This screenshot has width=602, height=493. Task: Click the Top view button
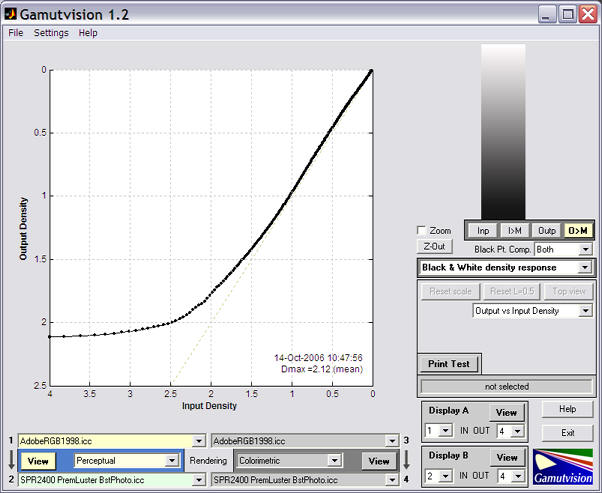(569, 291)
